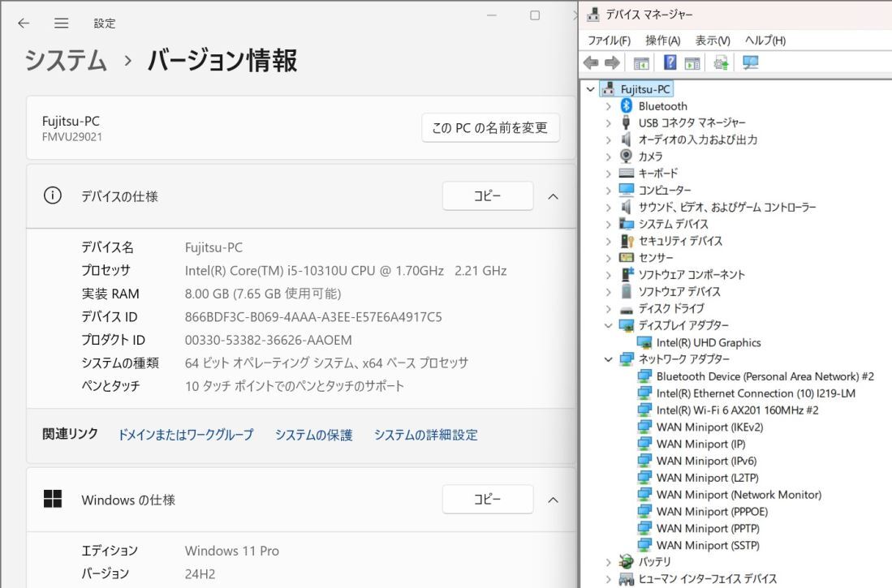Select the Properties icon in the toolbar
The width and height of the screenshot is (892, 588).
pyautogui.click(x=692, y=62)
